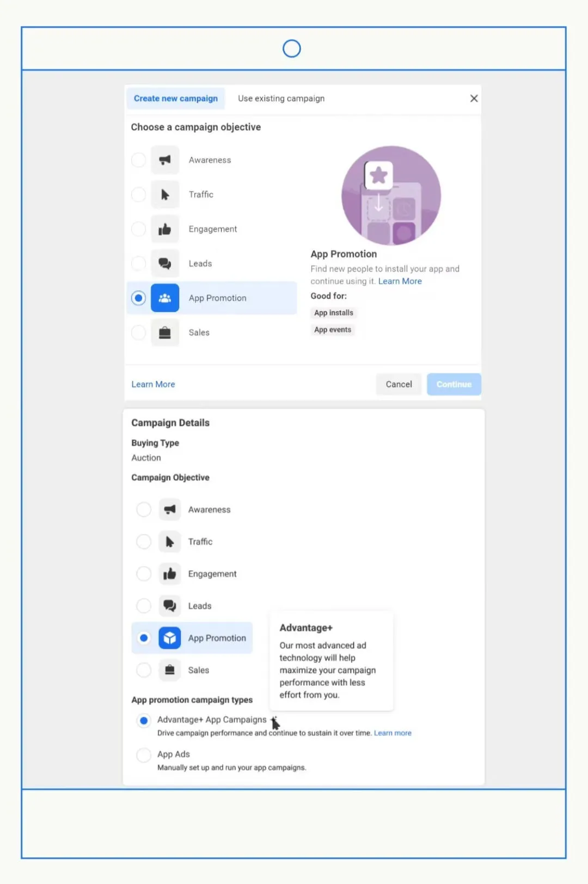The width and height of the screenshot is (588, 884).
Task: Select the Awareness radio button in the objective dialog
Action: [139, 160]
